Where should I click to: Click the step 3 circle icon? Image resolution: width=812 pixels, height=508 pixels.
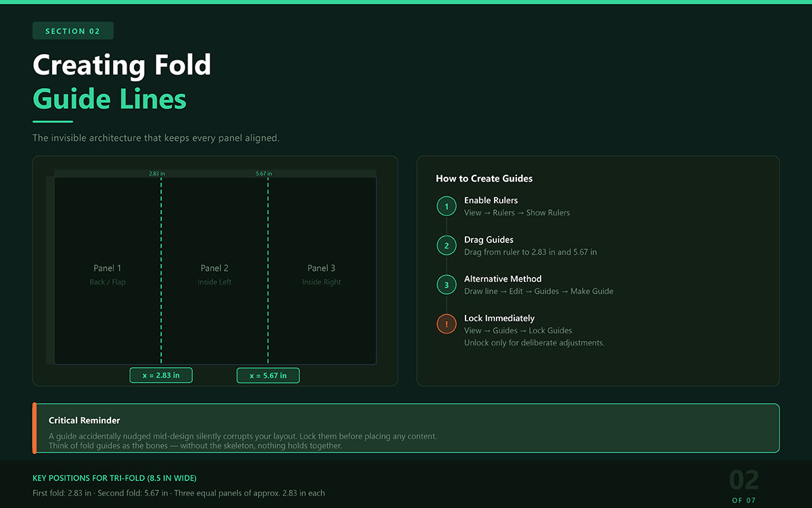click(x=447, y=285)
